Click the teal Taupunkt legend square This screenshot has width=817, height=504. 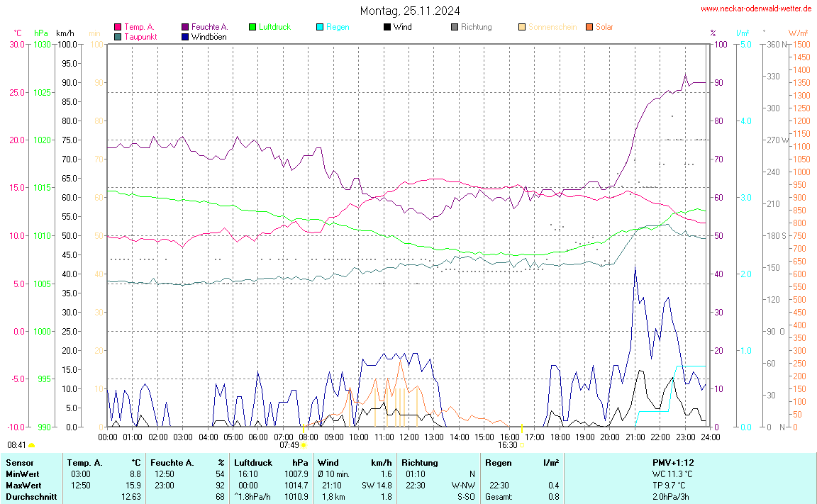[118, 36]
